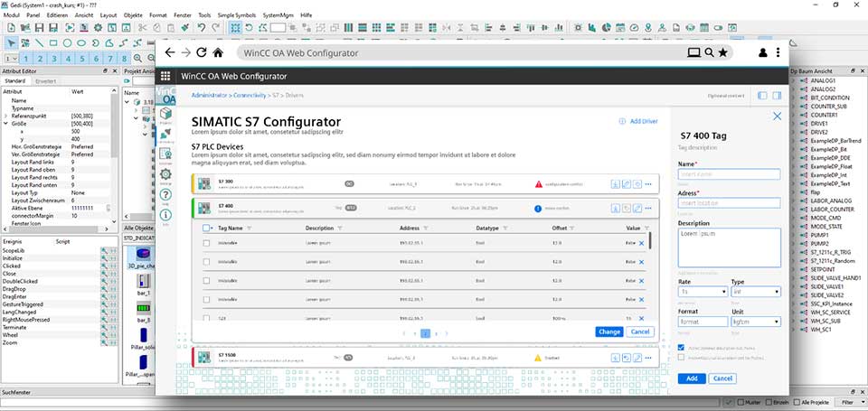868x411 pixels.
Task: Pick the ellipse drawing tool
Action: (81, 42)
